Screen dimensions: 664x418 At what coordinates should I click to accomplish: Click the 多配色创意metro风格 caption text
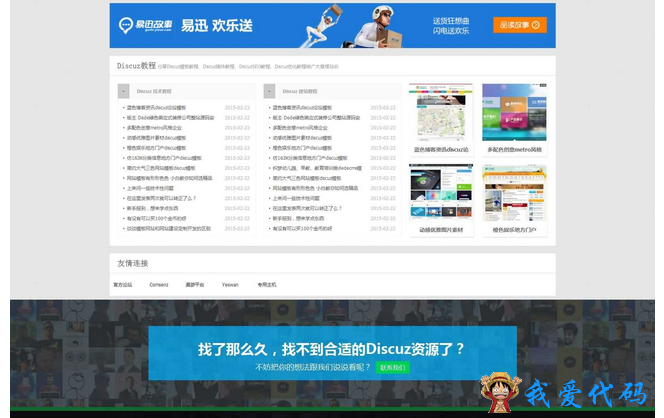coord(514,149)
